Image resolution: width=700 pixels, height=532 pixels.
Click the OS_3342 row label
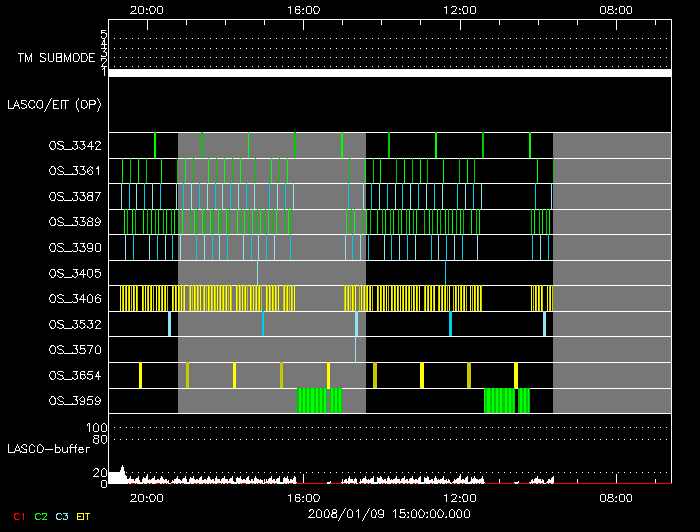pos(75,145)
